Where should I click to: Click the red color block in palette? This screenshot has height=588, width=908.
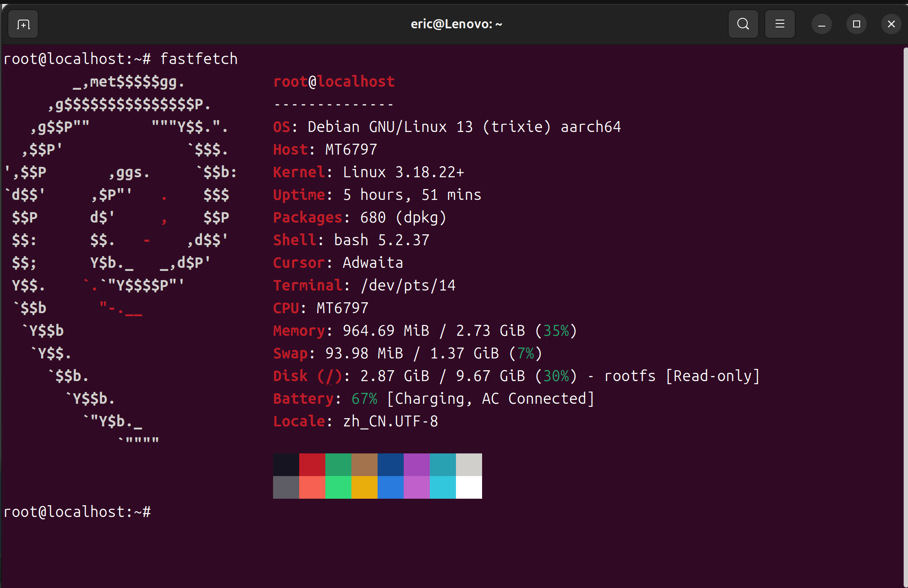click(312, 464)
